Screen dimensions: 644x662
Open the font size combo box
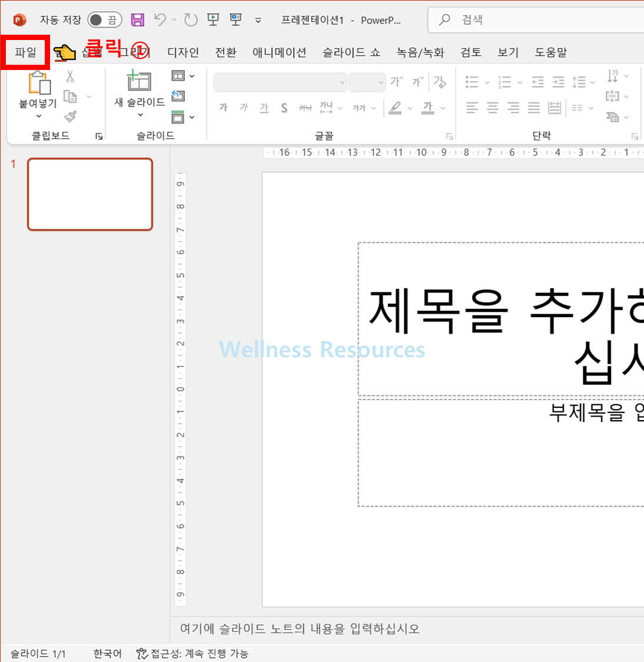click(367, 82)
